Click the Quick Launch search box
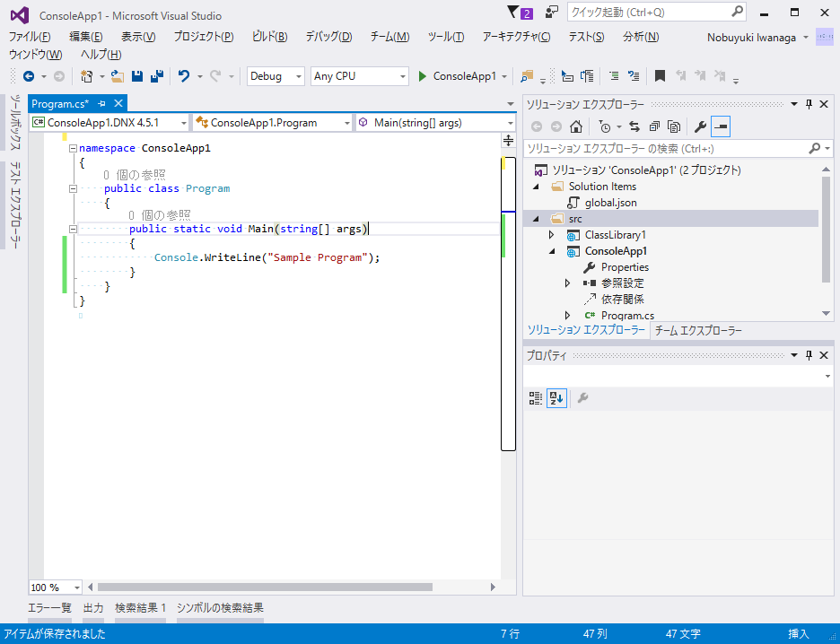The height and width of the screenshot is (644, 840). [656, 12]
